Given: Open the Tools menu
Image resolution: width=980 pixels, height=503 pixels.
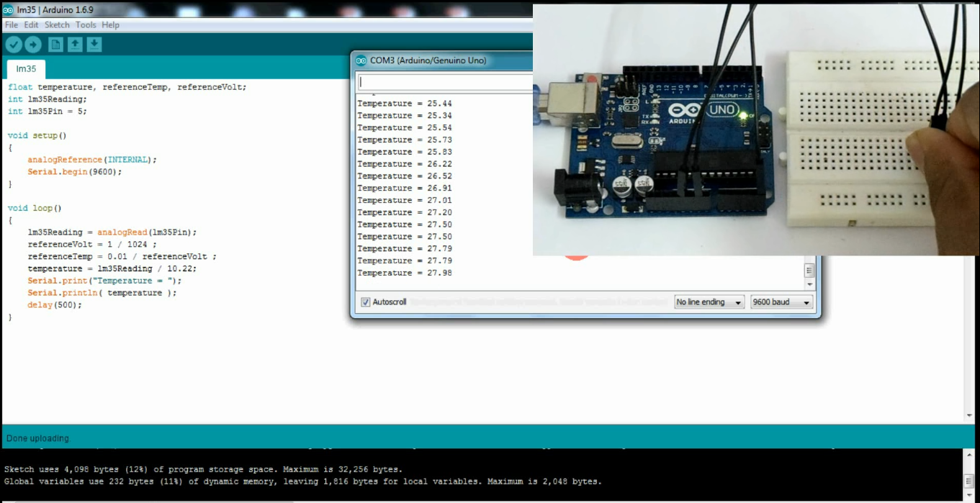Looking at the screenshot, I should 86,24.
